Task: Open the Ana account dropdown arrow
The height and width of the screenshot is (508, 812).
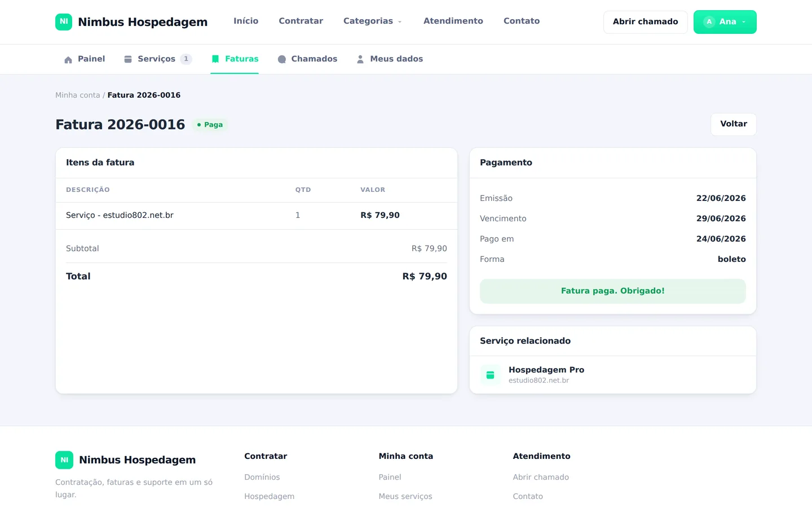Action: [x=744, y=22]
